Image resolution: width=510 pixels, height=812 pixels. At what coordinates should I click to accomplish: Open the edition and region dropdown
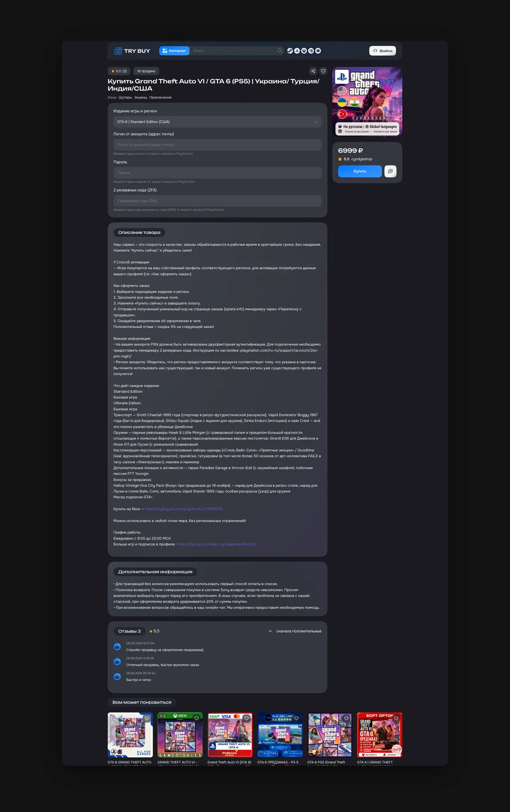pos(218,122)
